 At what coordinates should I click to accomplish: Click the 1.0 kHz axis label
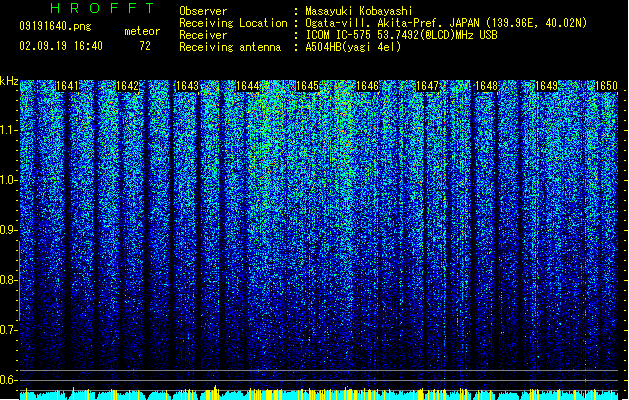9,180
